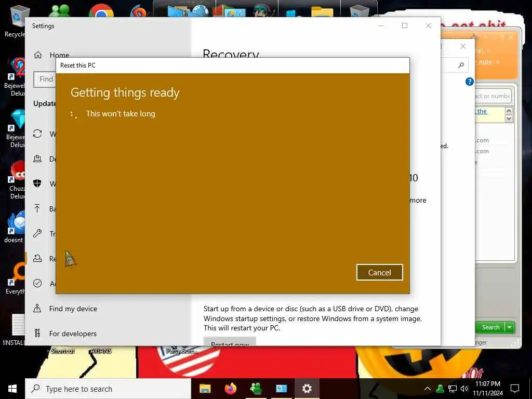Select Find my device in Settings sidebar
The width and height of the screenshot is (532, 399).
pos(73,309)
